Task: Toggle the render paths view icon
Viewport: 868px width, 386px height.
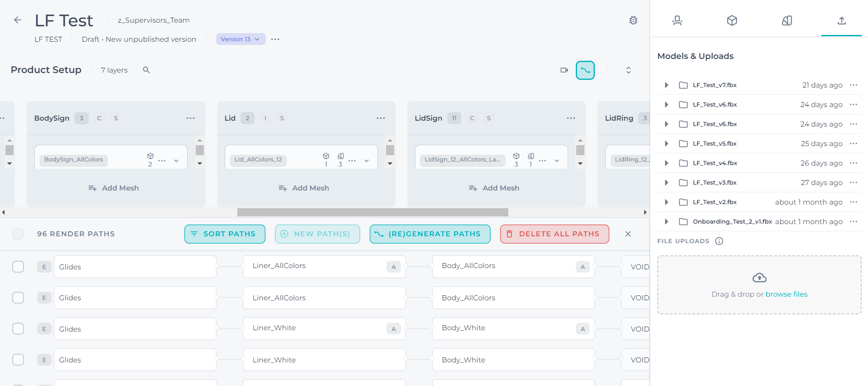Action: click(x=585, y=70)
